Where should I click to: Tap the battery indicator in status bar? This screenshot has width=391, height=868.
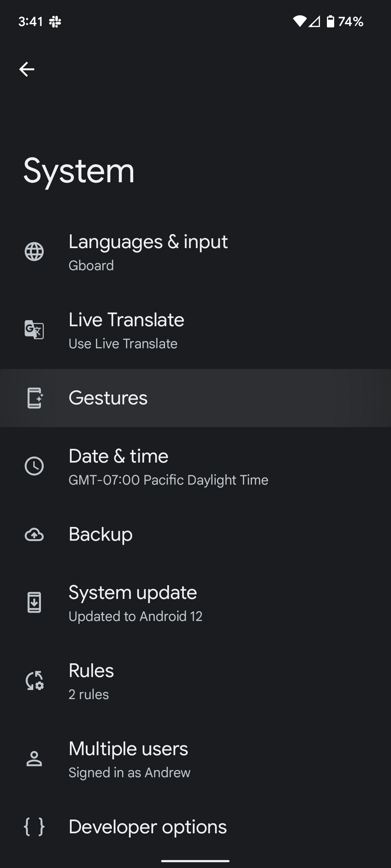(330, 22)
